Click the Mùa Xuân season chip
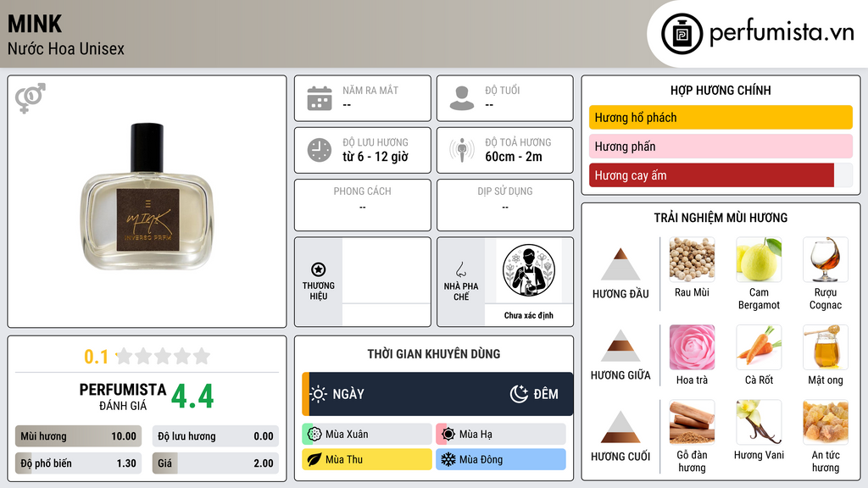 point(367,434)
